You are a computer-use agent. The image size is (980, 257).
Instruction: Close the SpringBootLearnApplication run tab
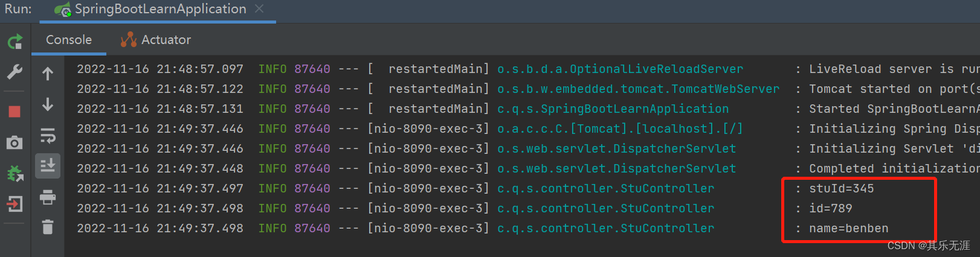coord(259,9)
